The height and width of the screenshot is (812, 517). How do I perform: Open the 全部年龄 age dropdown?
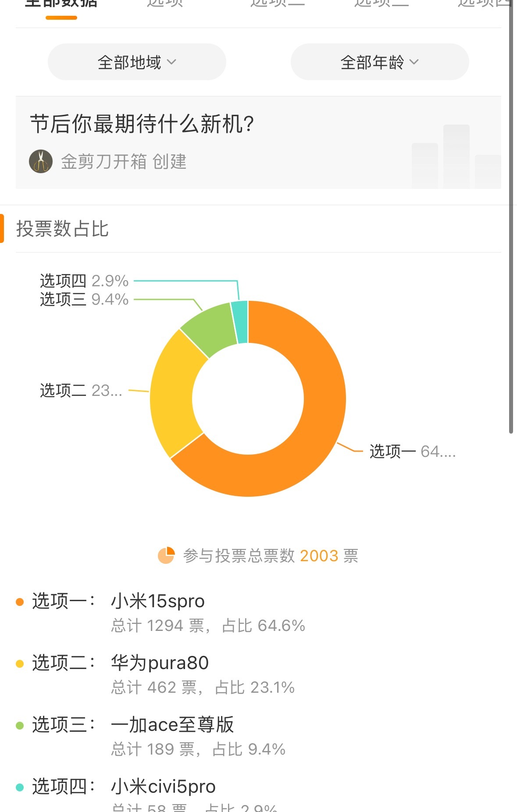tap(379, 62)
